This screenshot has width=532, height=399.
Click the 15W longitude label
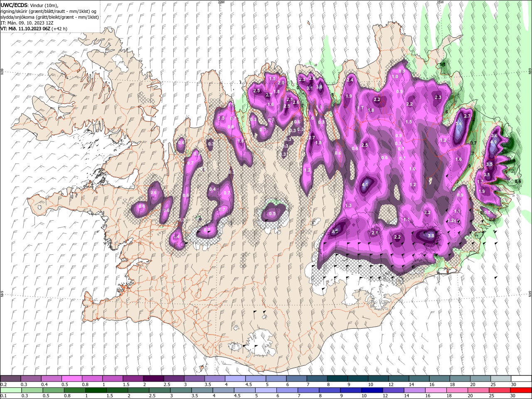(x=440, y=2)
